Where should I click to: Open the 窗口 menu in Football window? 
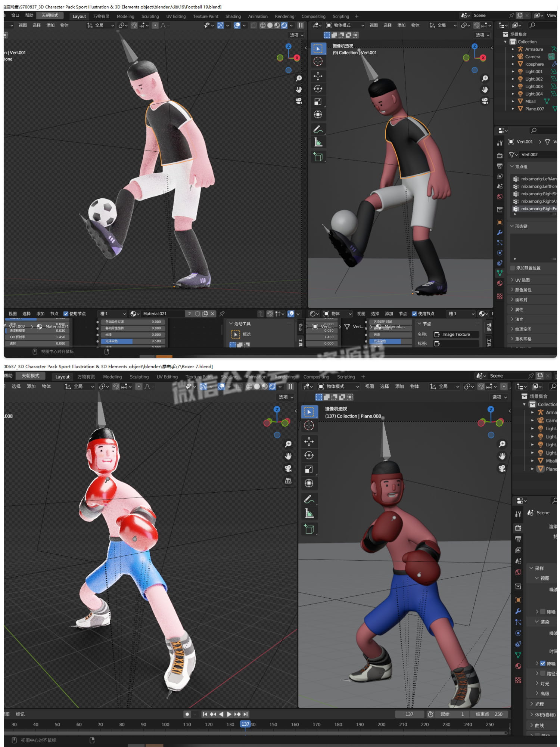(15, 16)
